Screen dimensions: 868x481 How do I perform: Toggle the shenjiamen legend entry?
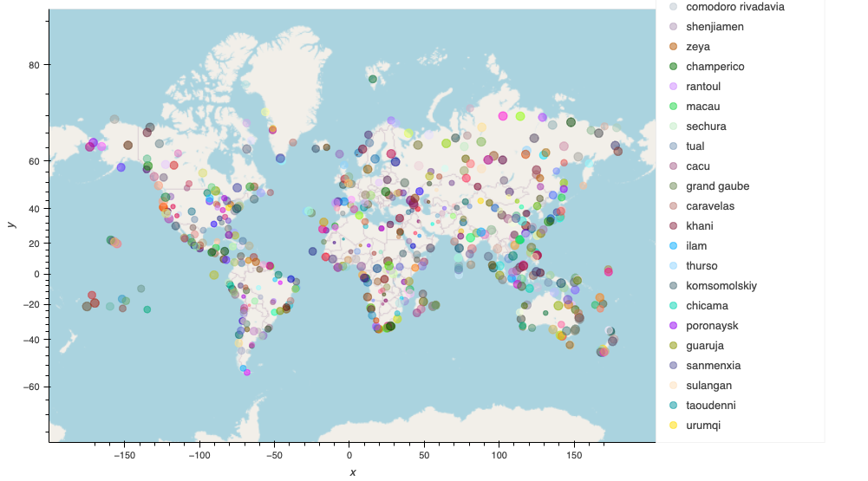[707, 27]
